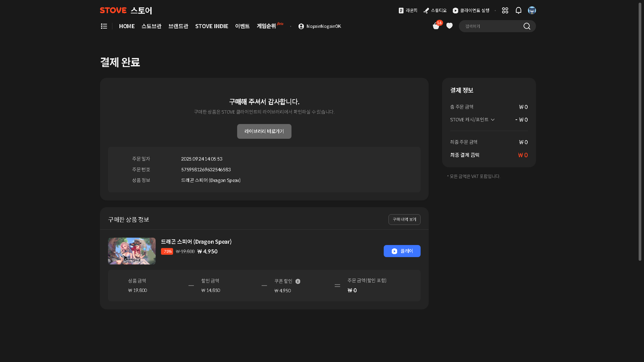Viewport: 644px width, 362px height.
Task: Open the profile avatar menu
Action: click(x=532, y=10)
